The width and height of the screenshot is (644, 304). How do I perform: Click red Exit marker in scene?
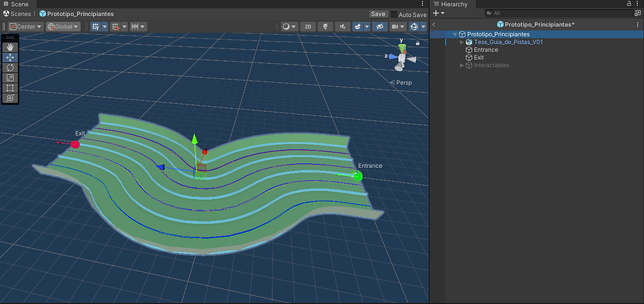pos(75,144)
